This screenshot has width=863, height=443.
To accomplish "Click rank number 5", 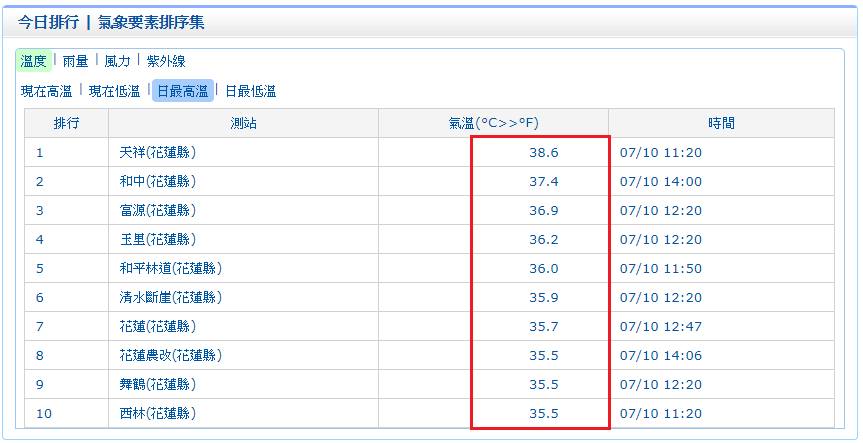I will pos(40,269).
